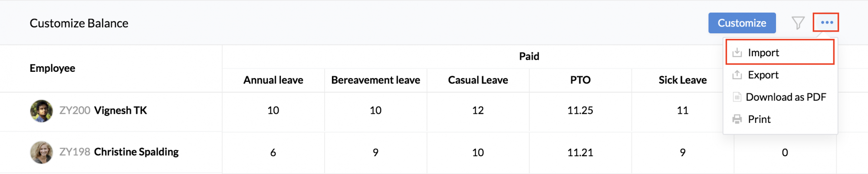
Task: Click the Export tray icon
Action: coord(737,75)
